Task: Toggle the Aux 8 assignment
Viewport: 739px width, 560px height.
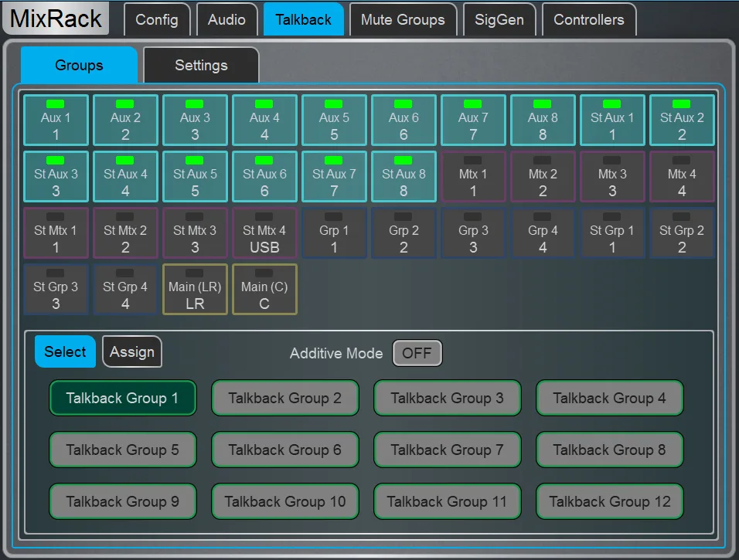Action: 543,120
